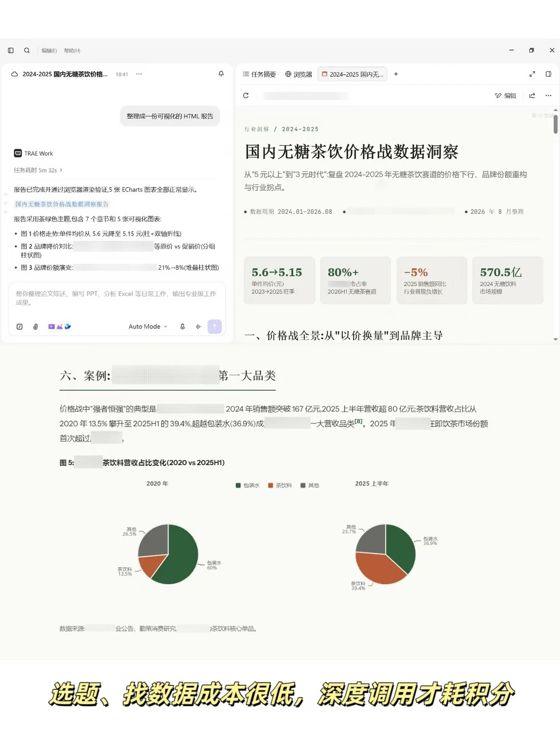The height and width of the screenshot is (747, 560).
Task: Add a new tab with plus icon
Action: point(396,74)
